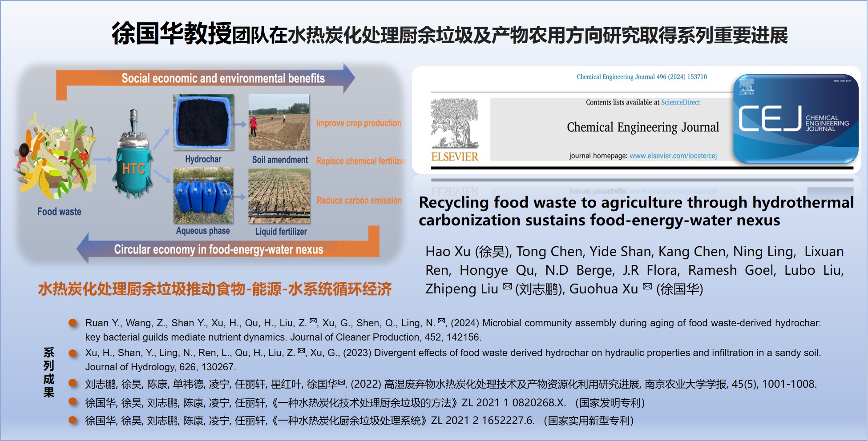Image resolution: width=868 pixels, height=441 pixels.
Task: Click the 'Food waste' caption
Action: (59, 212)
